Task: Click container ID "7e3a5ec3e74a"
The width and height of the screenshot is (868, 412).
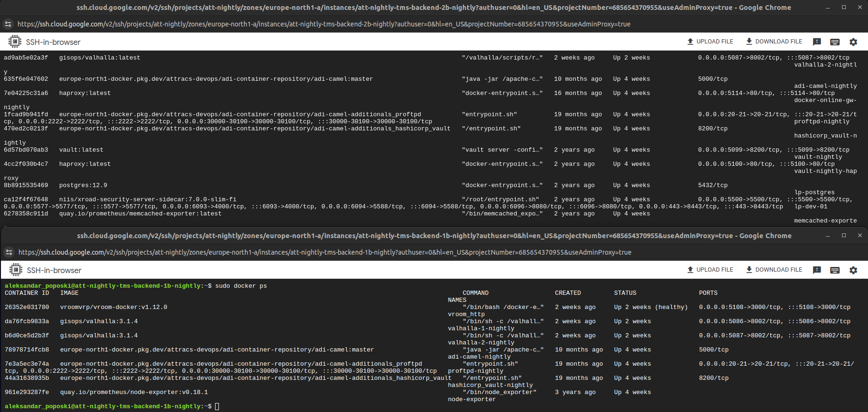Action: 27,364
